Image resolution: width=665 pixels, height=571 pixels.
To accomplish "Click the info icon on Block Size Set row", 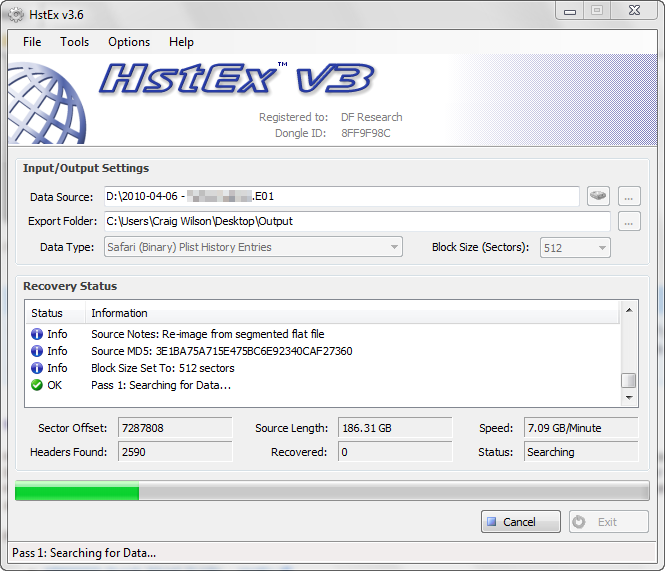I will [37, 368].
